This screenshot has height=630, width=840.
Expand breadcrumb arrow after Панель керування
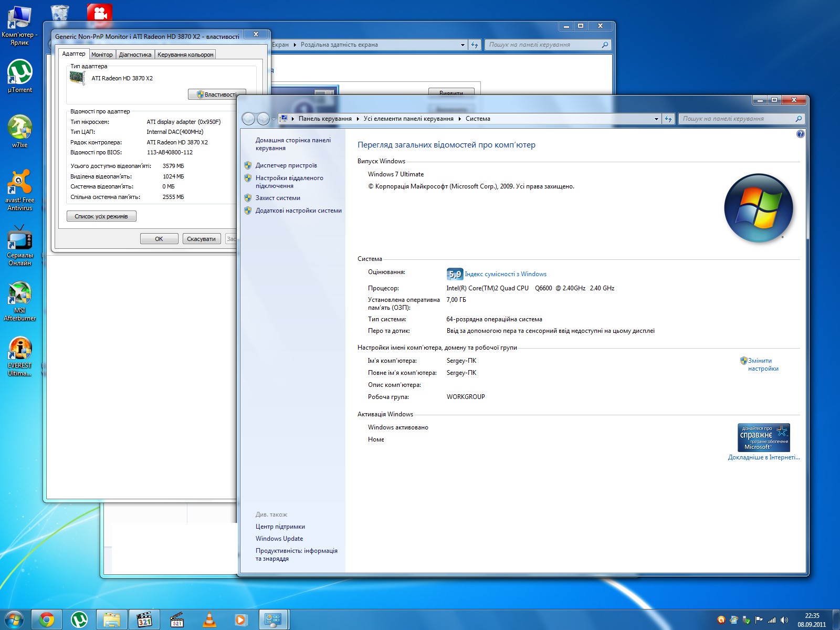[358, 119]
